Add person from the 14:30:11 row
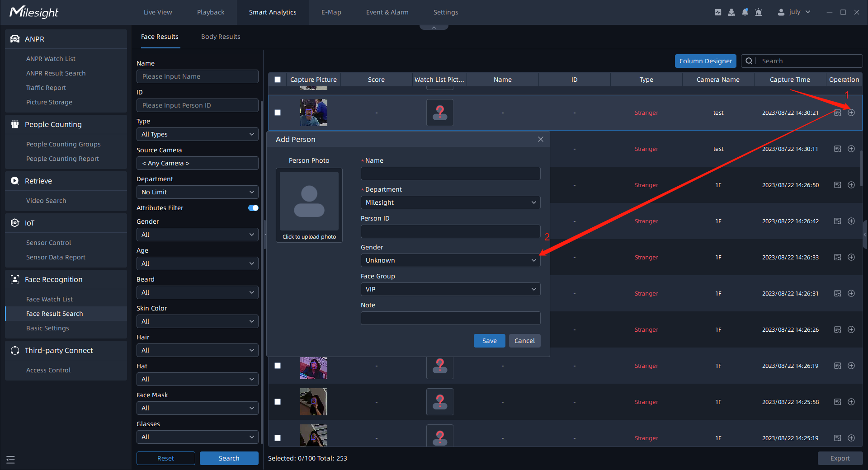 coord(851,149)
